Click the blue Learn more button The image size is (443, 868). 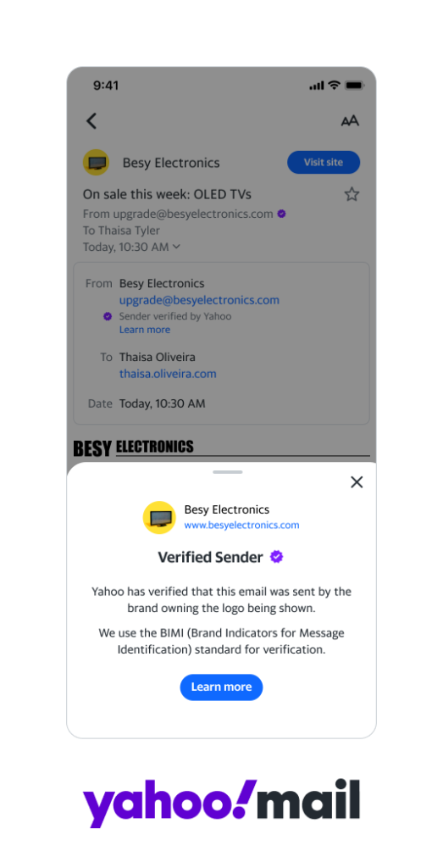tap(221, 687)
